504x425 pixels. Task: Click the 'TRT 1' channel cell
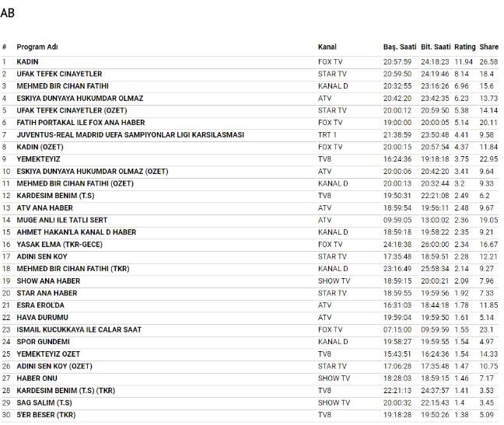point(327,135)
